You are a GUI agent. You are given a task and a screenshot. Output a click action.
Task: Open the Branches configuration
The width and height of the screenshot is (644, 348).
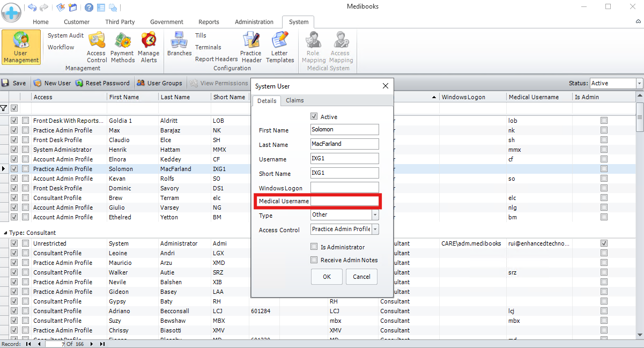[179, 44]
